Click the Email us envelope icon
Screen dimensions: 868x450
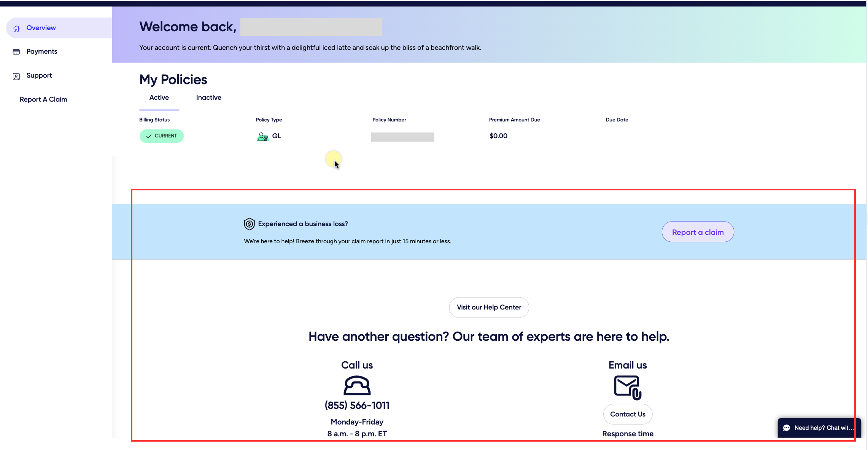pos(627,388)
